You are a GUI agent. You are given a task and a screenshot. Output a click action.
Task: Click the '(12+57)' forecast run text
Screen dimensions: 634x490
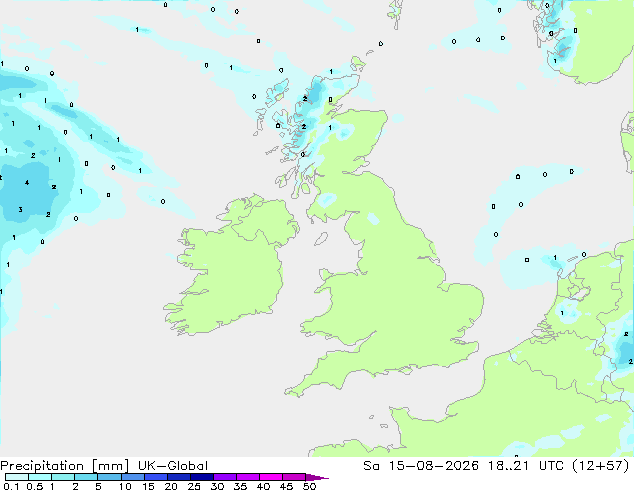[600, 466]
